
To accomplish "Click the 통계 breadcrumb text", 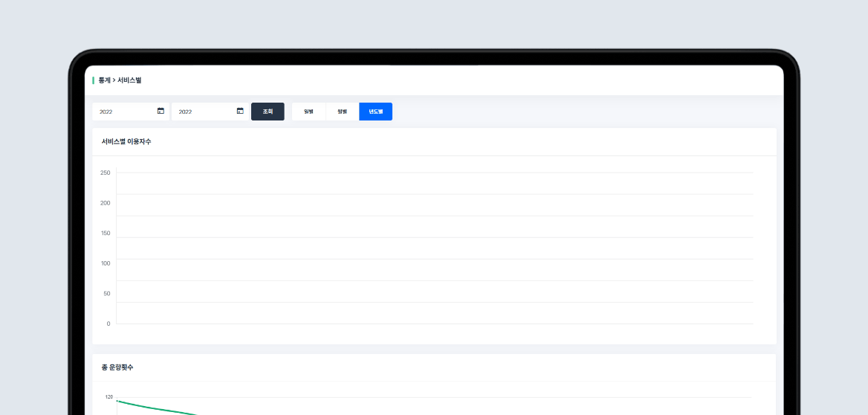I will [x=104, y=80].
